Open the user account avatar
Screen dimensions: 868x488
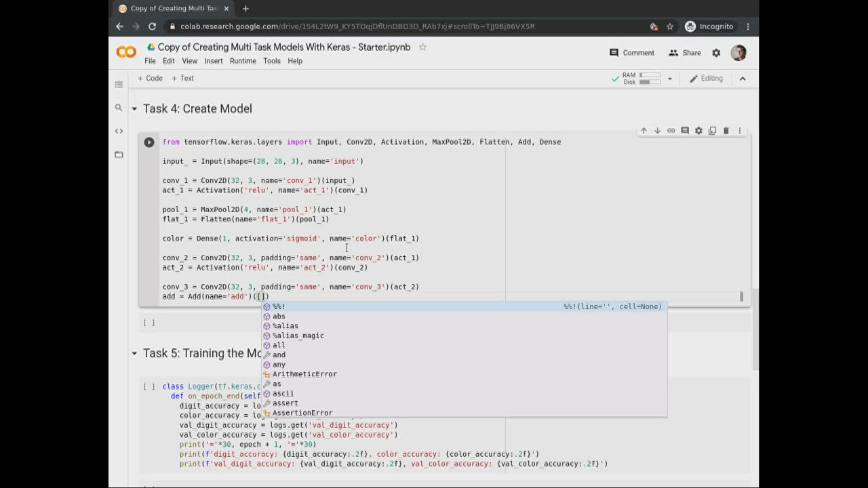(x=738, y=53)
